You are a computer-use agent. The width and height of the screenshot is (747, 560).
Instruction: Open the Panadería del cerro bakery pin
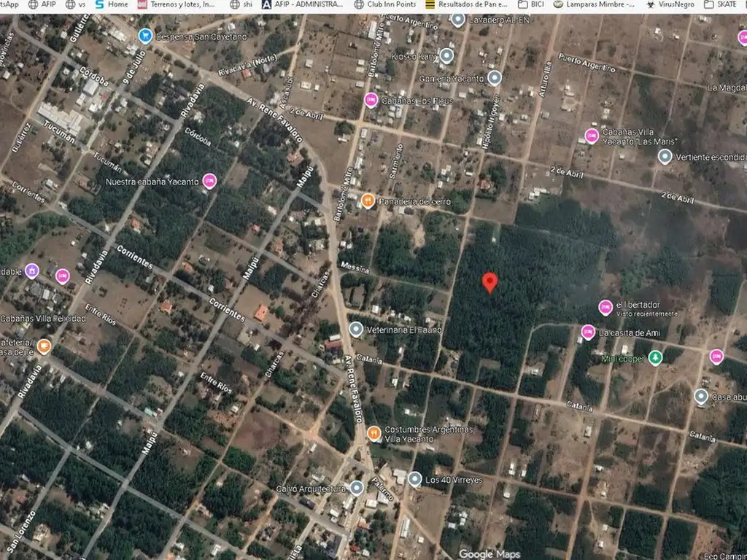pyautogui.click(x=368, y=201)
